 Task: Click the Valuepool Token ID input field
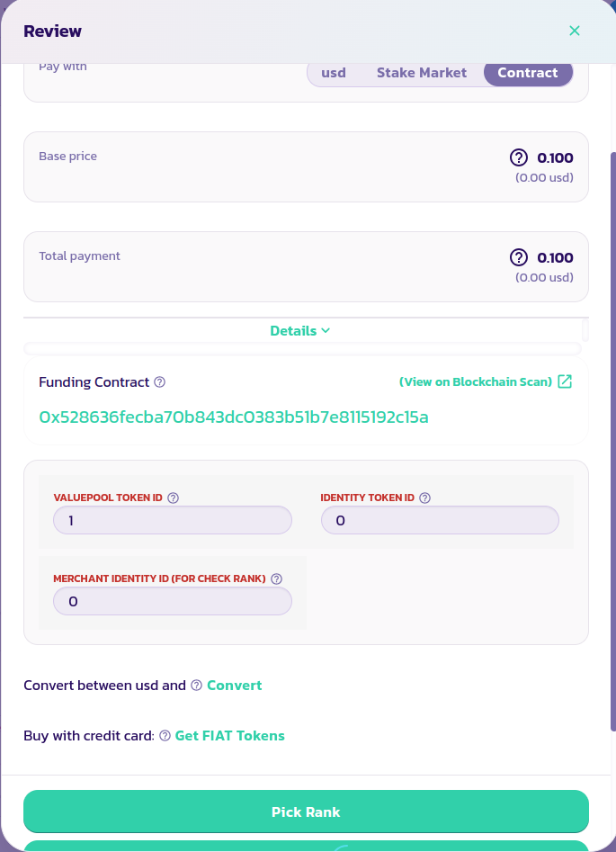point(173,521)
